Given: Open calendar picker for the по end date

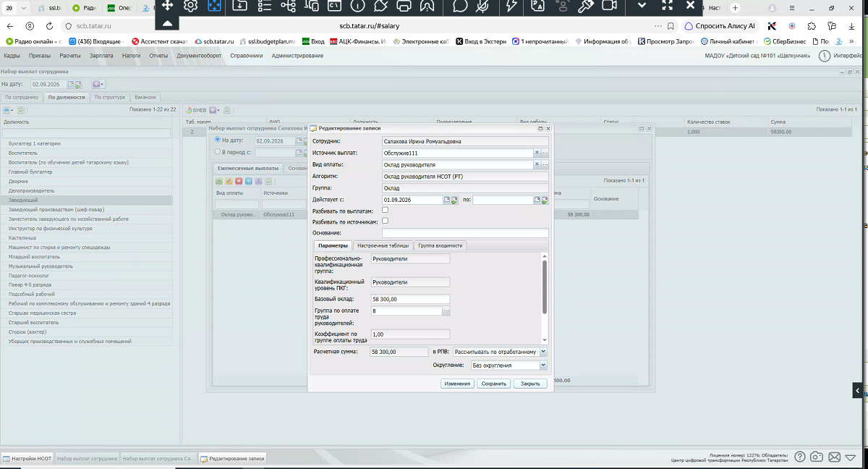Looking at the screenshot, I should 537,200.
